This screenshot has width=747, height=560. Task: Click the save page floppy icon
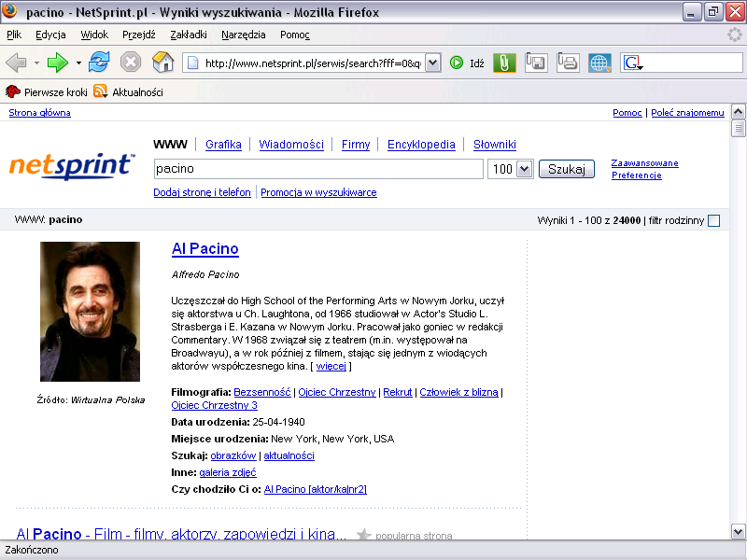click(x=536, y=63)
